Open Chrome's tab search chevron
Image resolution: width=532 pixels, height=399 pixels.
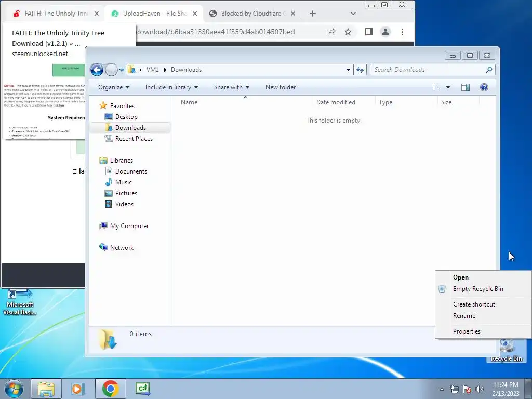[x=353, y=14]
